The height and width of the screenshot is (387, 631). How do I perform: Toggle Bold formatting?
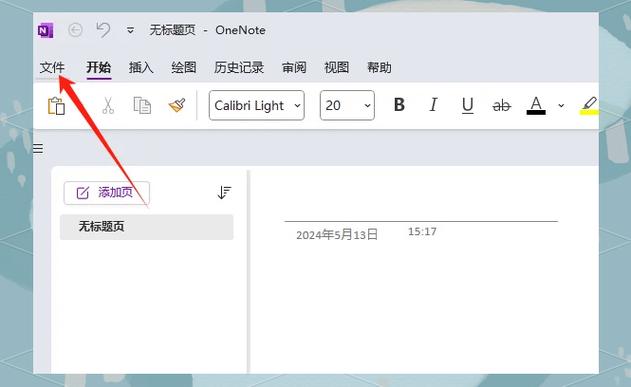[399, 105]
